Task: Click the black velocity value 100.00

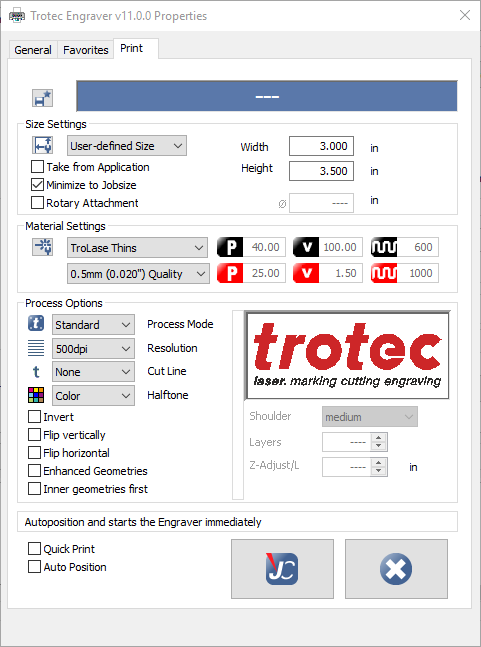Action: (341, 247)
